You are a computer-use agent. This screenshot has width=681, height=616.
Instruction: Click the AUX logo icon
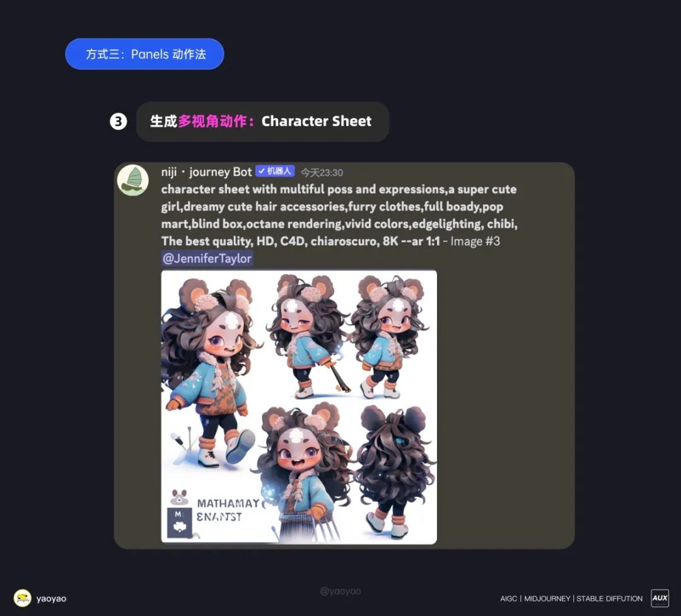click(x=660, y=598)
